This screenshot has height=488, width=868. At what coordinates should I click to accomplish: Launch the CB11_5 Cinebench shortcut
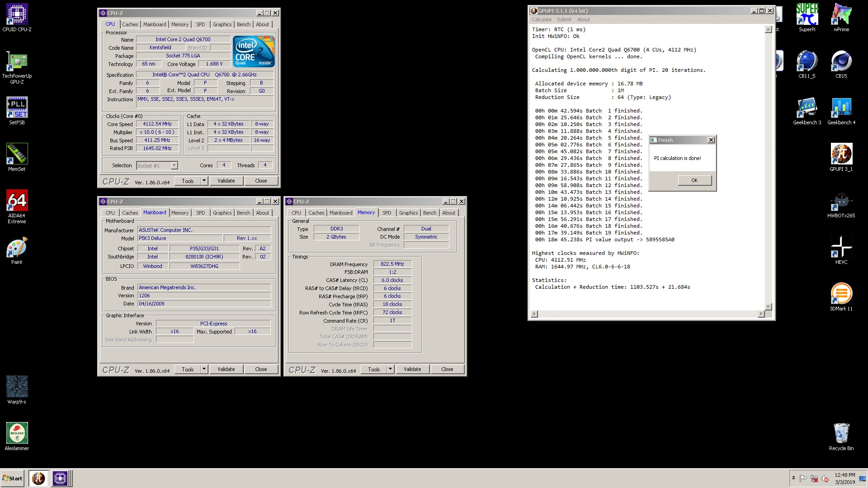807,65
